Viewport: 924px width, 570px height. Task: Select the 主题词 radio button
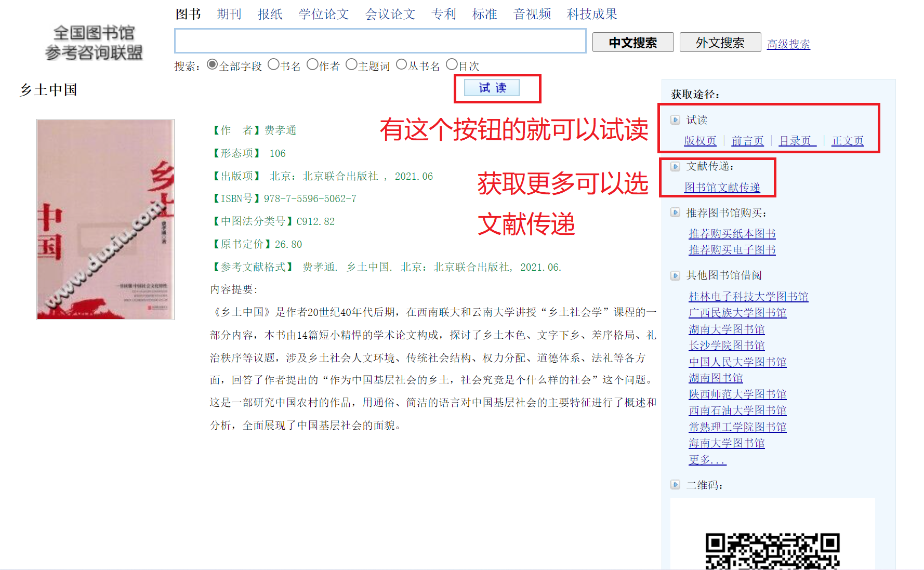pyautogui.click(x=351, y=64)
